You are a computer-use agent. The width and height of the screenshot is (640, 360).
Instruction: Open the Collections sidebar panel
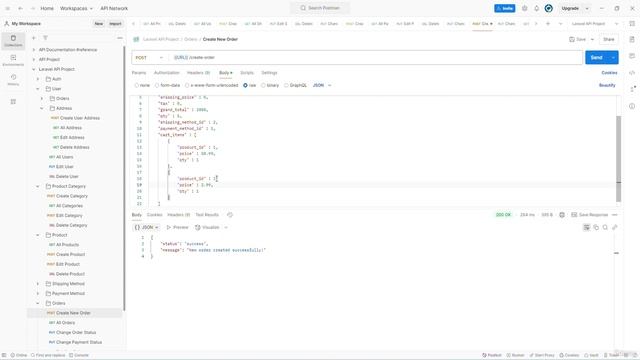(13, 41)
